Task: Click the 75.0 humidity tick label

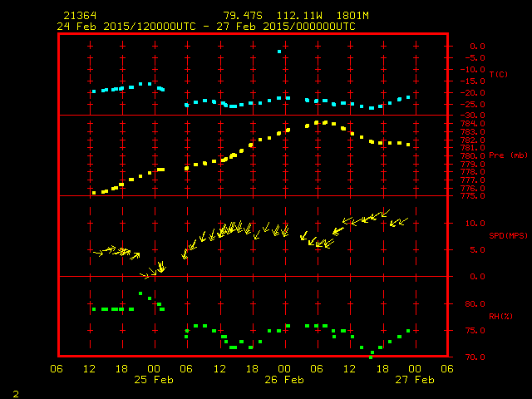Action: pos(475,331)
